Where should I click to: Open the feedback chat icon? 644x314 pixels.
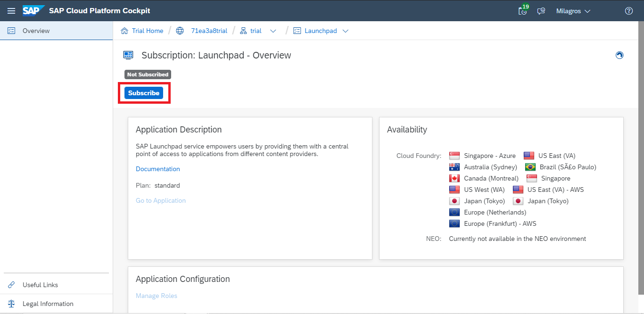pos(541,11)
